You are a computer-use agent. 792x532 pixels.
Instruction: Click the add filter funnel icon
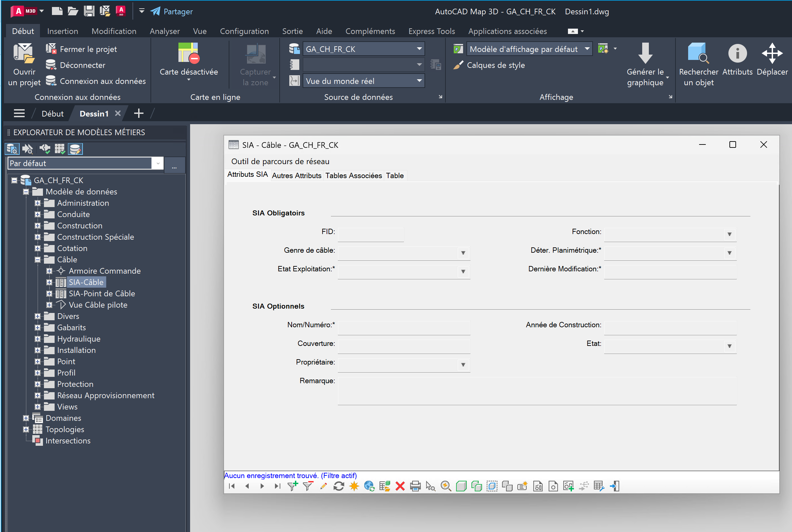(x=292, y=486)
